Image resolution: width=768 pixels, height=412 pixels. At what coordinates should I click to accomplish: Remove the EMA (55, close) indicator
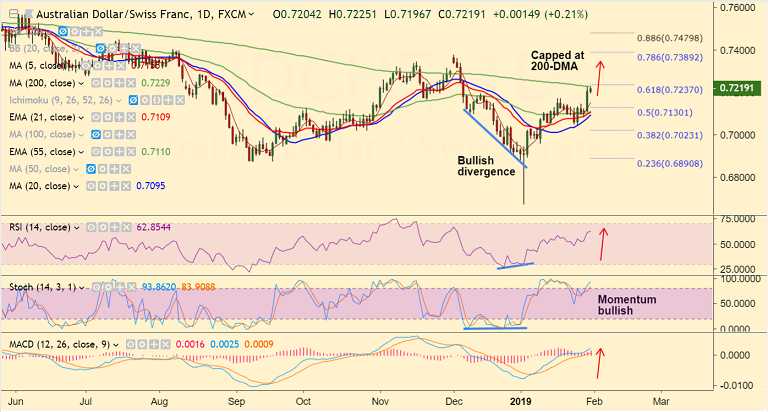click(x=131, y=152)
